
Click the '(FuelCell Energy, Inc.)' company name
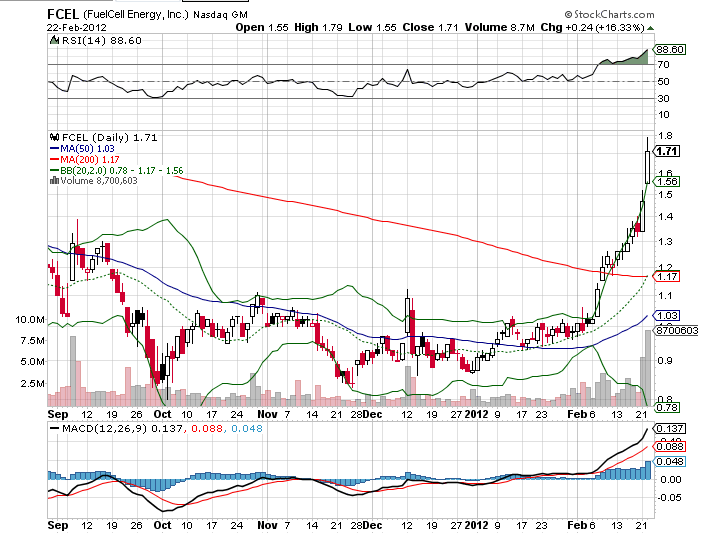(x=135, y=15)
